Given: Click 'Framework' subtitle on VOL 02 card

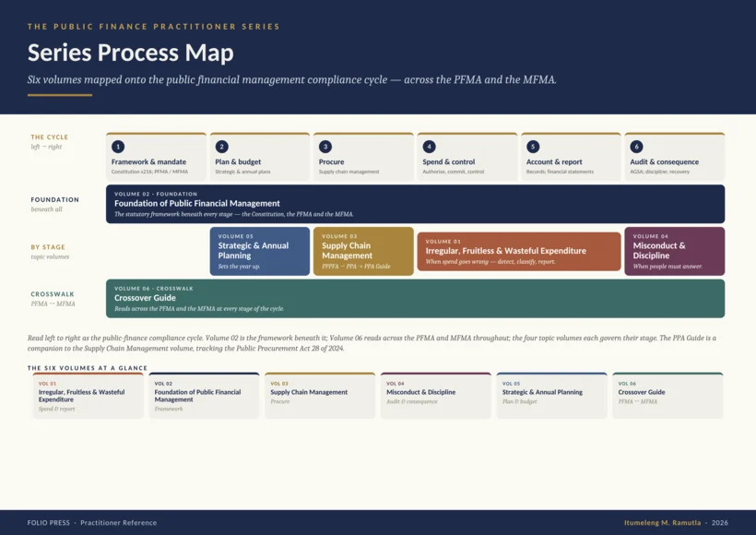Looking at the screenshot, I should point(169,409).
